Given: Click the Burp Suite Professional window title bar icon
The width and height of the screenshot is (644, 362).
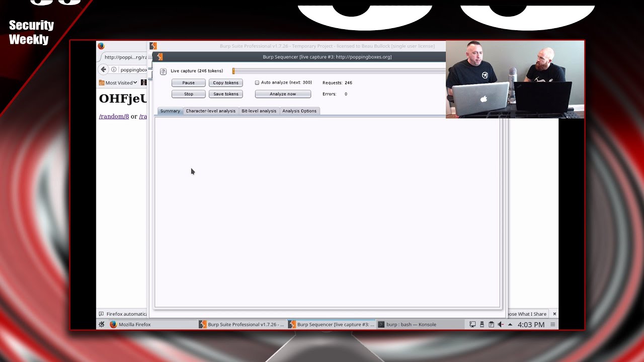Looking at the screenshot, I should pyautogui.click(x=153, y=46).
